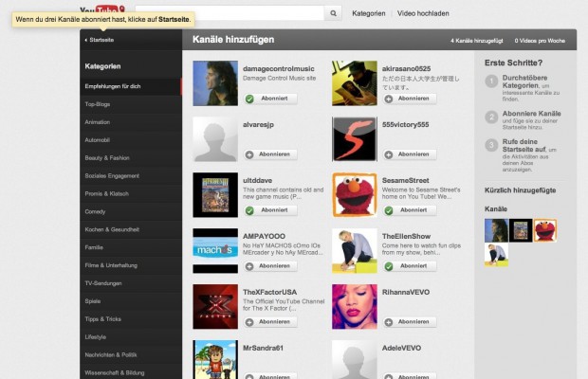The height and width of the screenshot is (379, 588).
Task: Open alvaresjp default avatar thumbnail
Action: coord(215,139)
